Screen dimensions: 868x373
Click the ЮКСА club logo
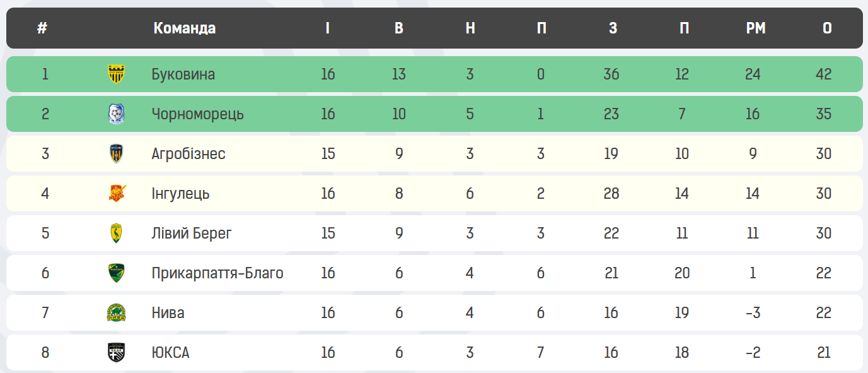coord(116,352)
